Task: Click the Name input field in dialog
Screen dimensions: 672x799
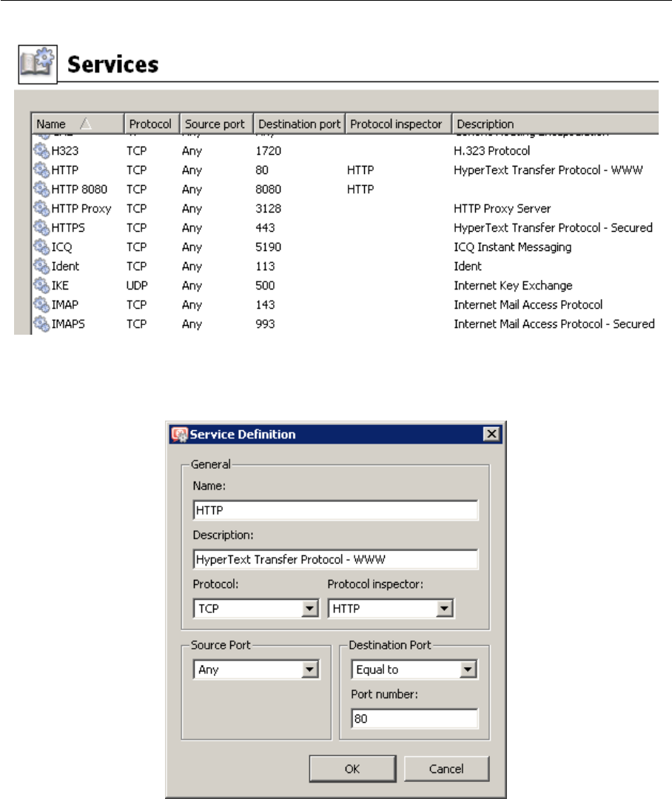Action: click(335, 510)
